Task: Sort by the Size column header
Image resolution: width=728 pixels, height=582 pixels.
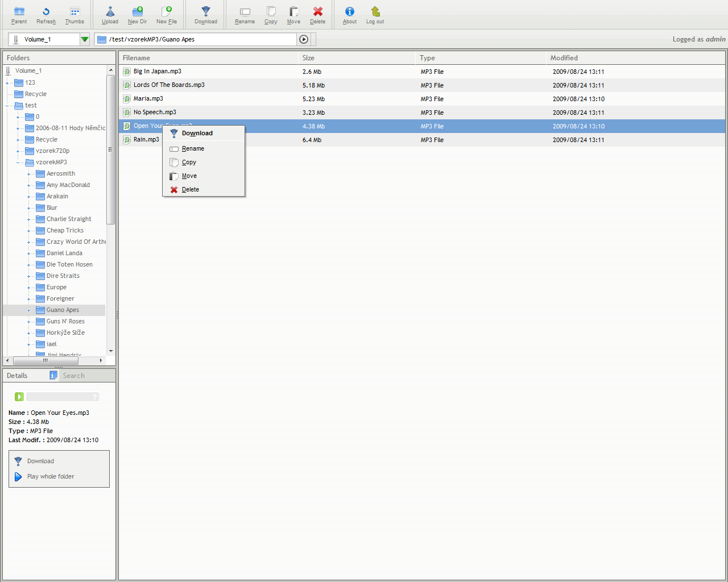Action: coord(357,58)
